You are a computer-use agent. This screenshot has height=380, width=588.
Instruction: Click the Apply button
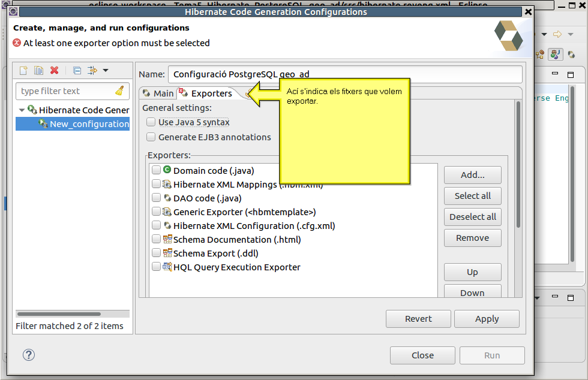[x=487, y=319]
